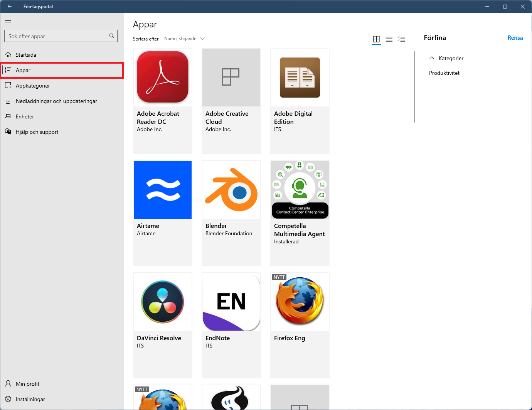Screen dimensions: 532x410
Task: Select the Produktivitet category filter
Action: pyautogui.click(x=444, y=73)
